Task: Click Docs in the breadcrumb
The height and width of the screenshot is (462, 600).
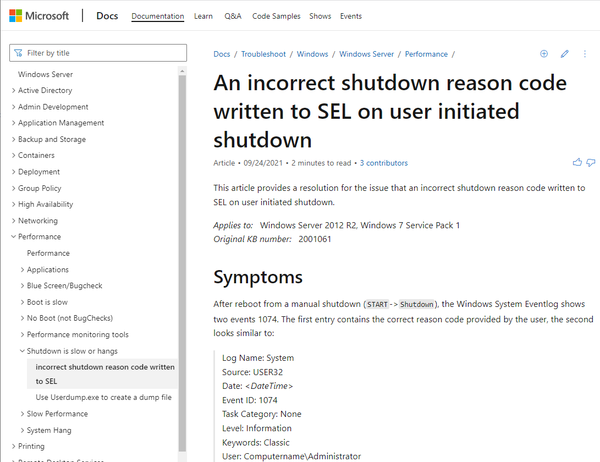Action: tap(222, 54)
